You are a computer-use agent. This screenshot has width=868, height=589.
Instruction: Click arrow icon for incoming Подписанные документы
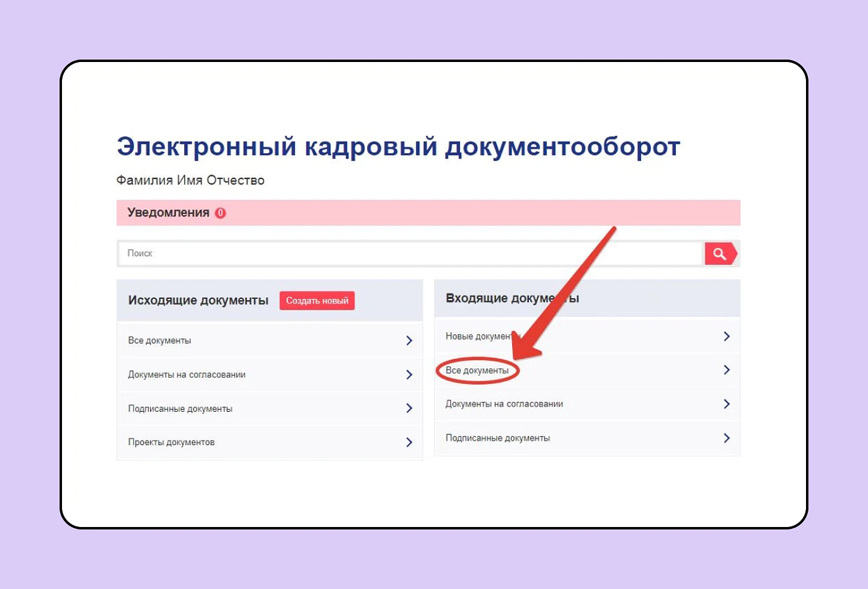[x=727, y=438]
